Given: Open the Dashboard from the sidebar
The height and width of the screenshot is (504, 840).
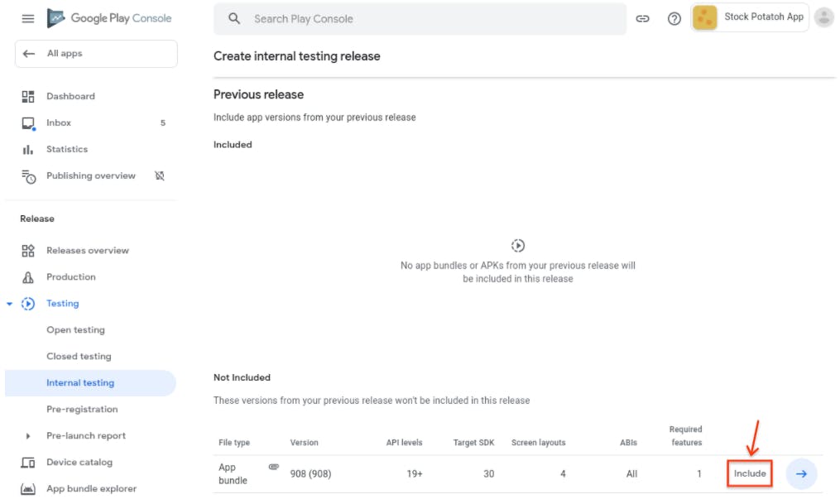Looking at the screenshot, I should pos(70,96).
